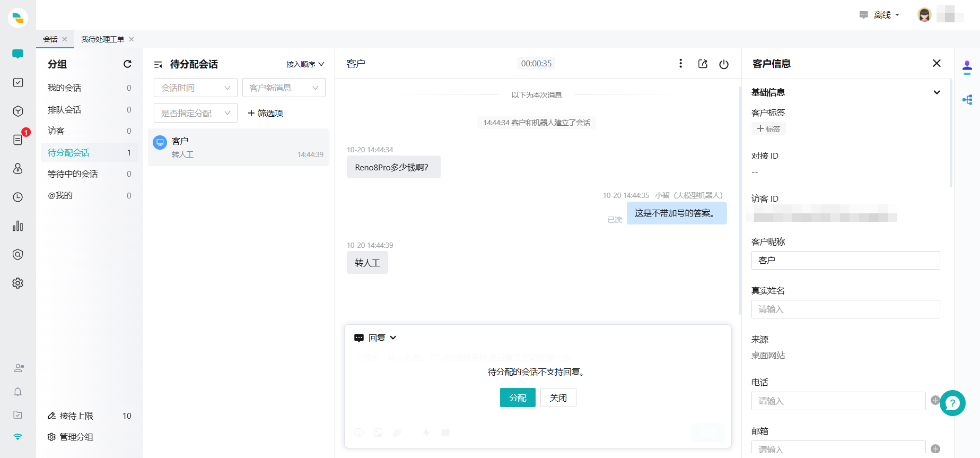This screenshot has width=980, height=458.
Task: Click the inbox checkmark icon in sidebar
Action: click(17, 414)
